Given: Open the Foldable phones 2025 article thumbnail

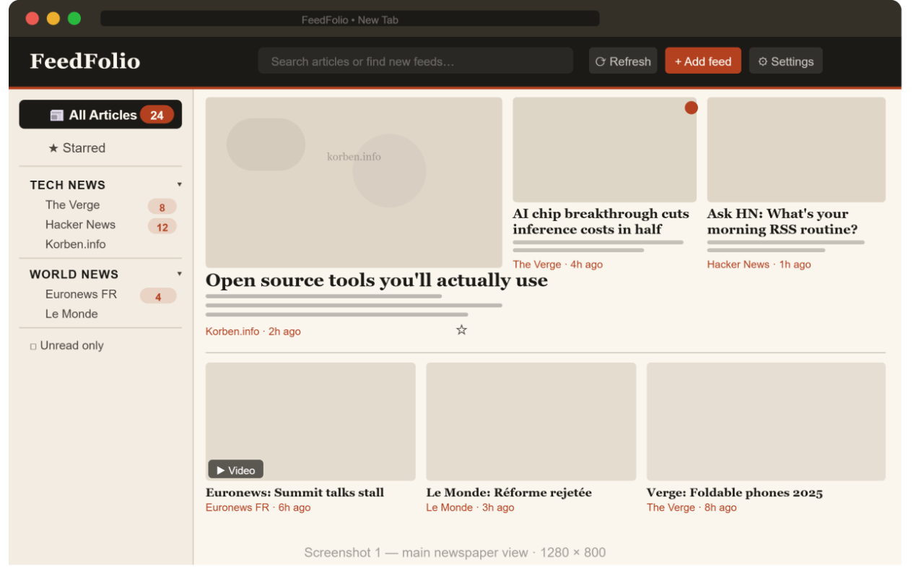Looking at the screenshot, I should coord(766,422).
